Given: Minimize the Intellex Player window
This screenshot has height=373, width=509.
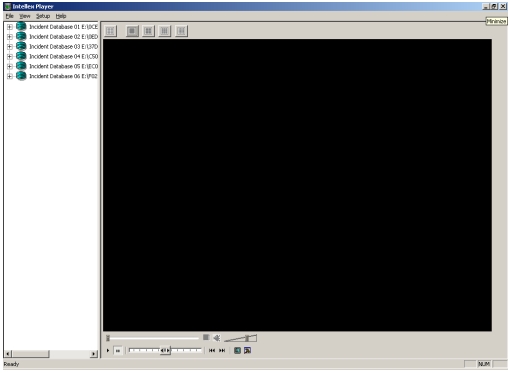Looking at the screenshot, I should [x=486, y=6].
